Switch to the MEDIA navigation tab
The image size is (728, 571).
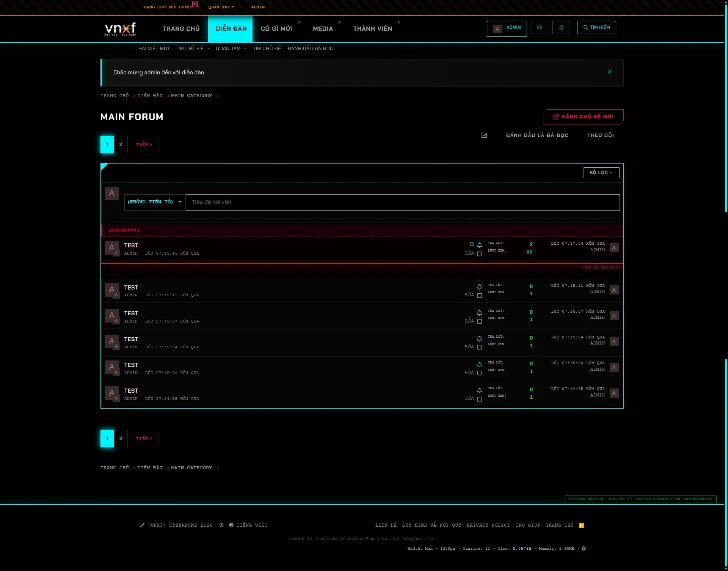point(323,28)
